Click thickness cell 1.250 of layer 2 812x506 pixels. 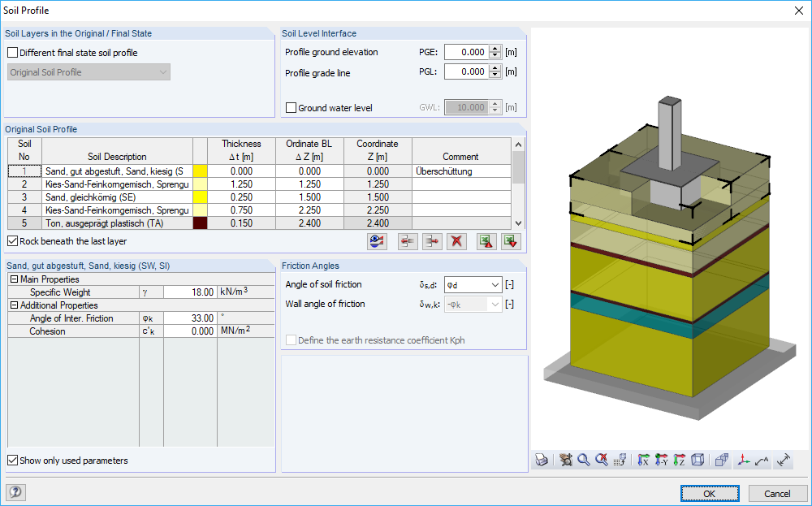pos(241,184)
